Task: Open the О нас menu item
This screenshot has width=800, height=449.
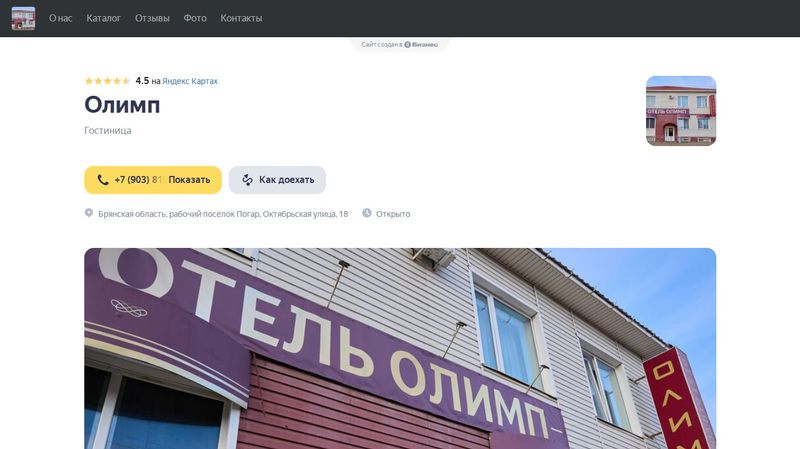Action: pyautogui.click(x=61, y=18)
